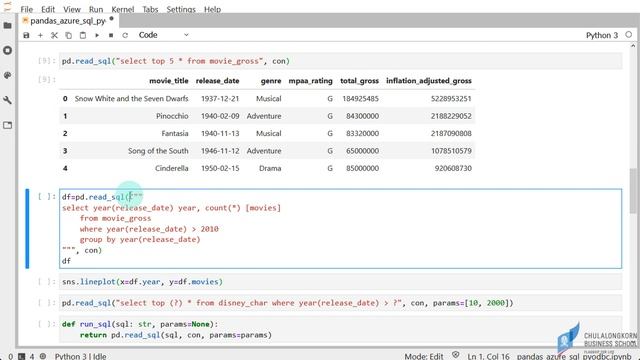Open the View menu
The image size is (640, 360).
point(72,9)
